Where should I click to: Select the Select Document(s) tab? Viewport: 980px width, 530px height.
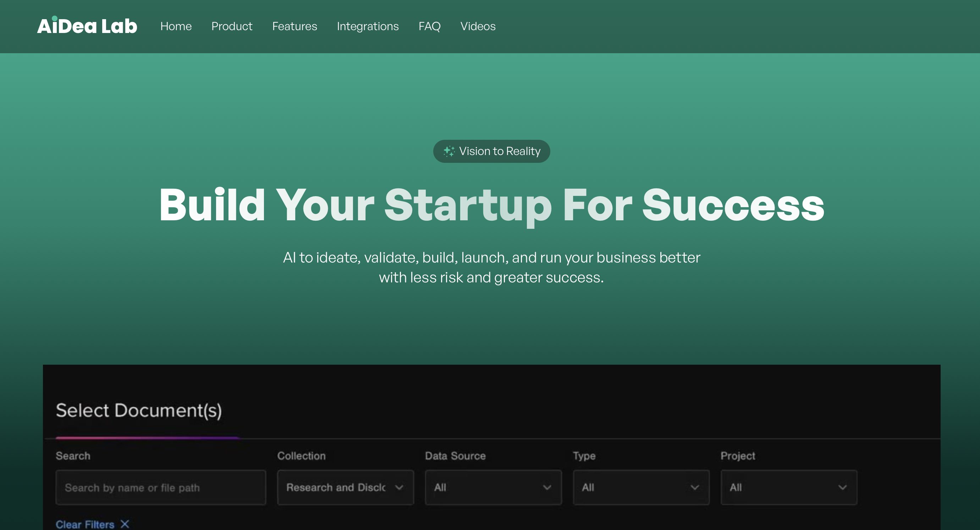[x=139, y=411]
